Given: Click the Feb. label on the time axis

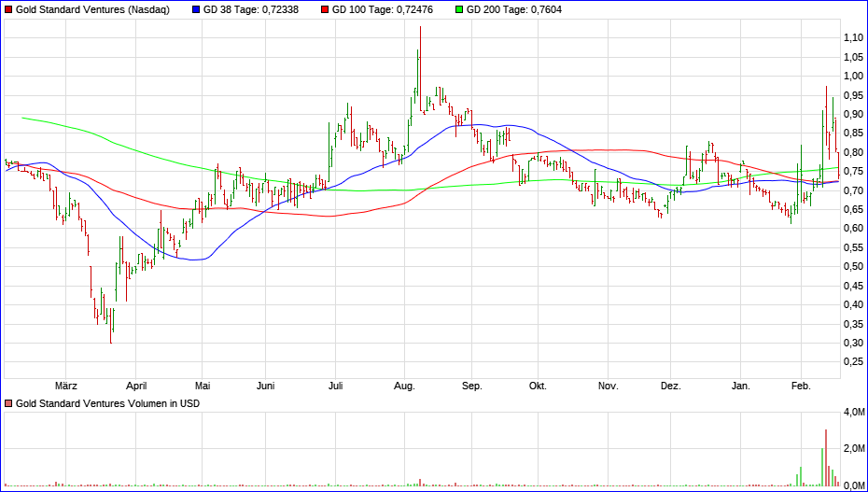Looking at the screenshot, I should [x=801, y=386].
